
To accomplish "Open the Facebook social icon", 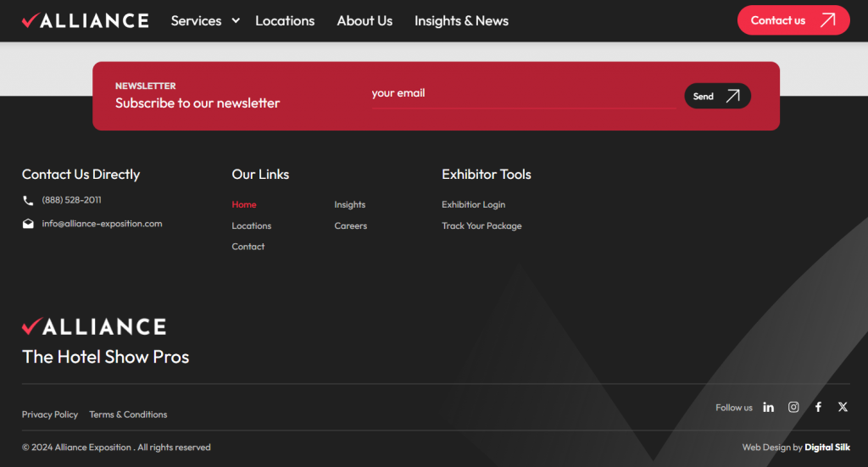I will click(818, 407).
